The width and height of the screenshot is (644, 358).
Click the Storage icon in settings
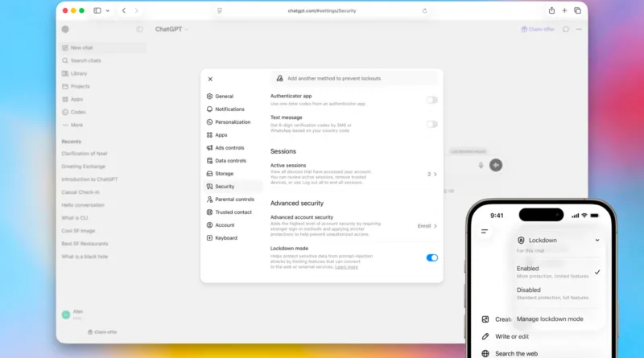click(209, 174)
